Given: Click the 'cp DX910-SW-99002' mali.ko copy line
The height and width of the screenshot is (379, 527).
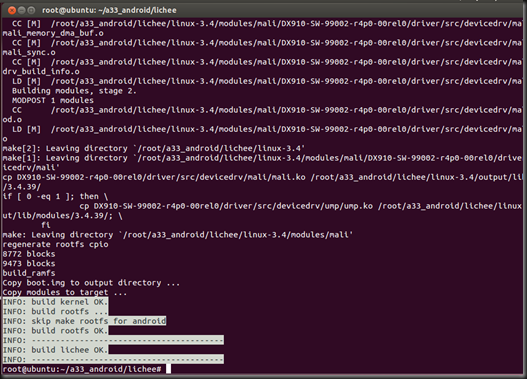Looking at the screenshot, I should (x=263, y=177).
